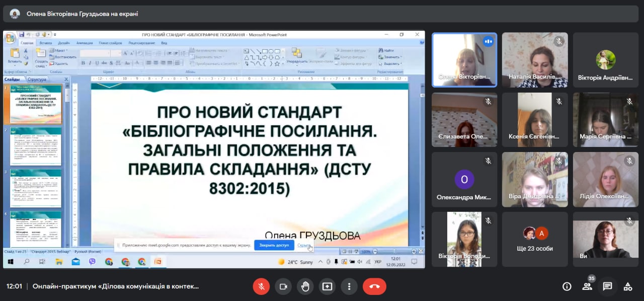This screenshot has width=644, height=301.
Task: Click Олександра participant tile
Action: click(464, 179)
